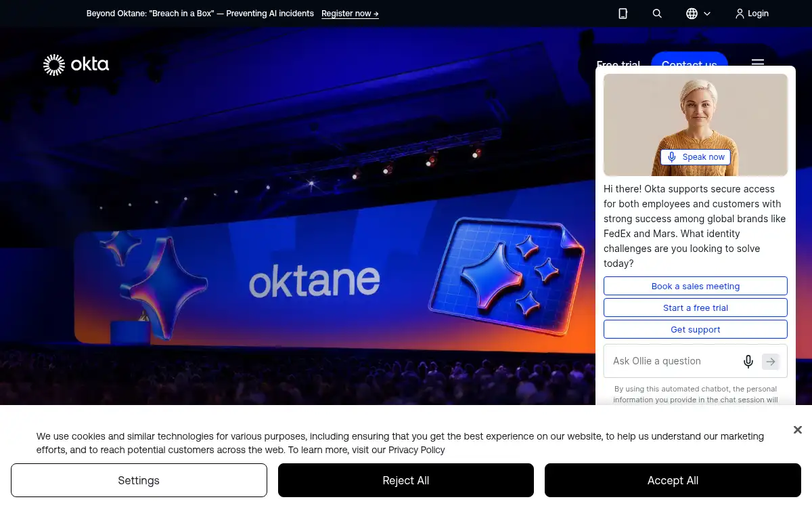The width and height of the screenshot is (812, 508).
Task: Click the Okta logo
Action: (76, 65)
